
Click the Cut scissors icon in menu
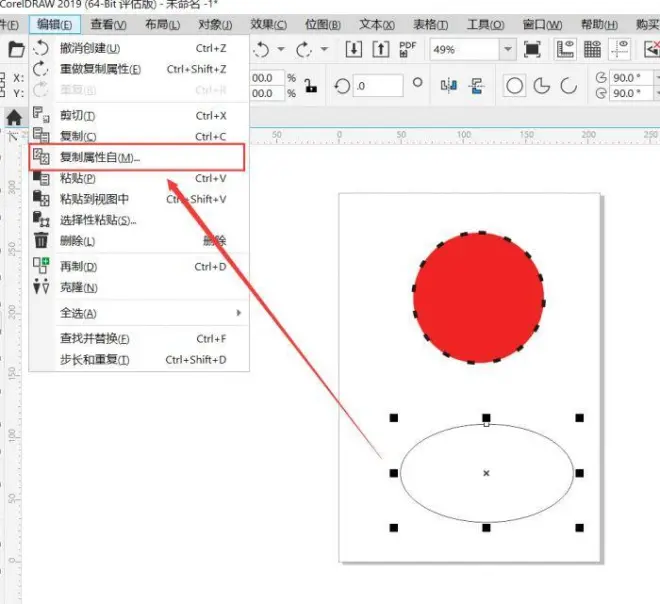41,115
